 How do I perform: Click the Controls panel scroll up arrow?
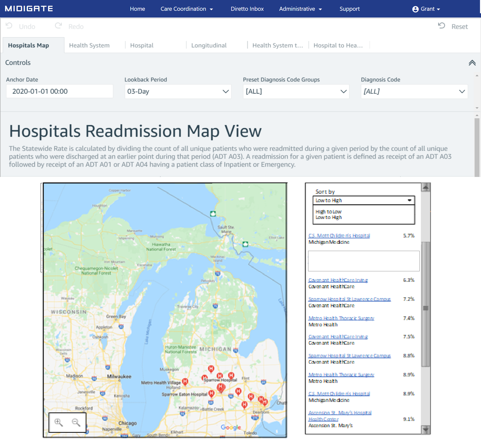pyautogui.click(x=477, y=76)
